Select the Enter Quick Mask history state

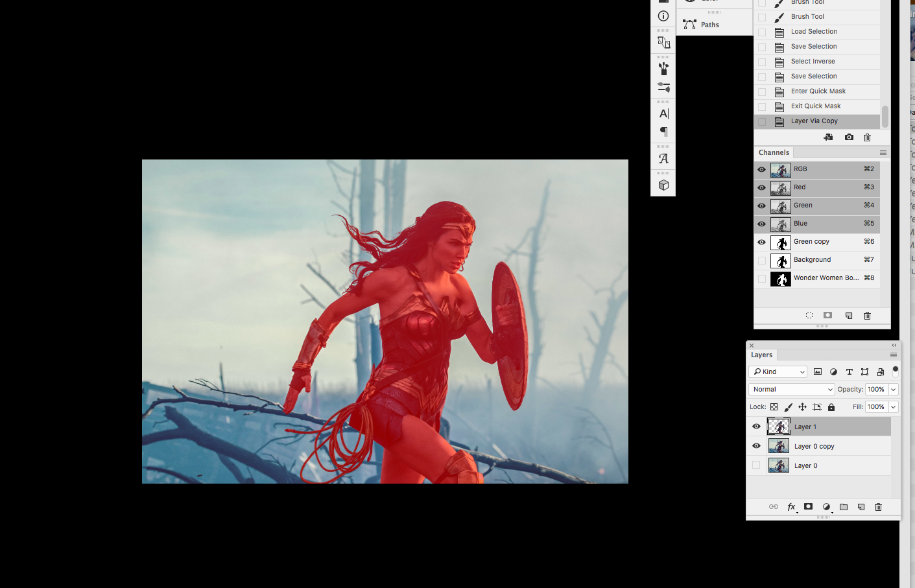coord(817,91)
